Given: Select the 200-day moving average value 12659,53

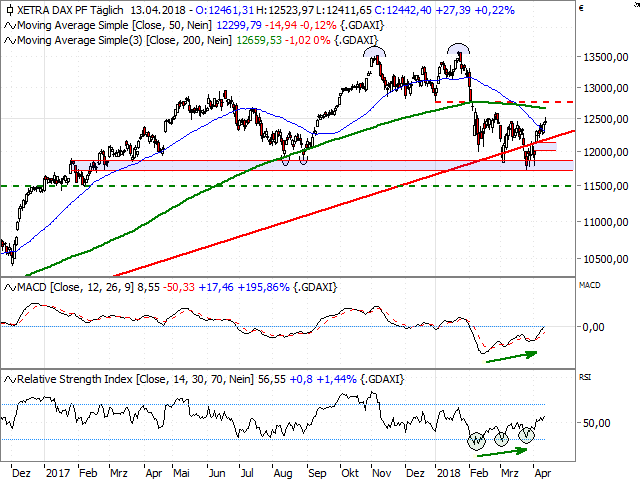Looking at the screenshot, I should (259, 40).
